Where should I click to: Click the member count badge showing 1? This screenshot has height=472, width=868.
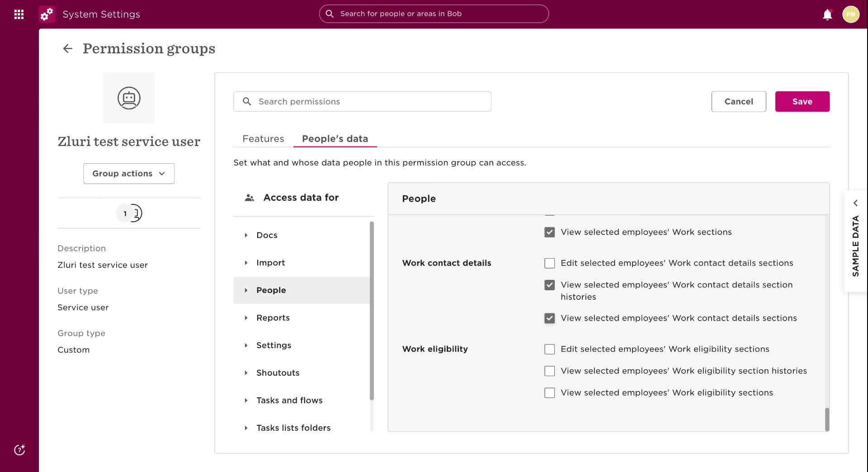coord(125,213)
